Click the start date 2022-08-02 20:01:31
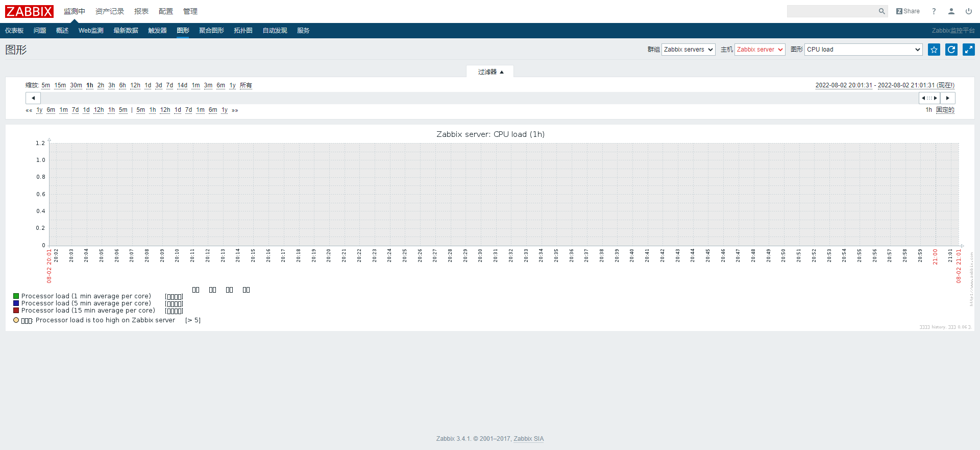980x450 pixels. pos(844,85)
